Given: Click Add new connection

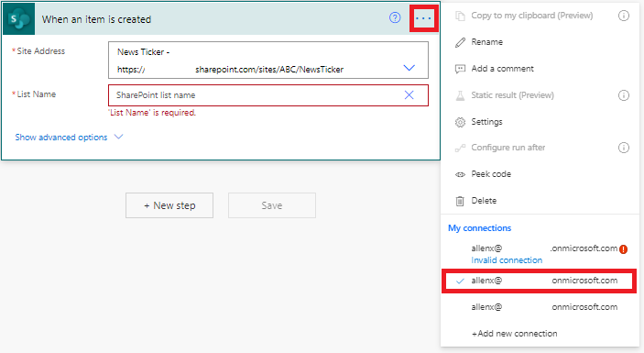Looking at the screenshot, I should coord(514,334).
